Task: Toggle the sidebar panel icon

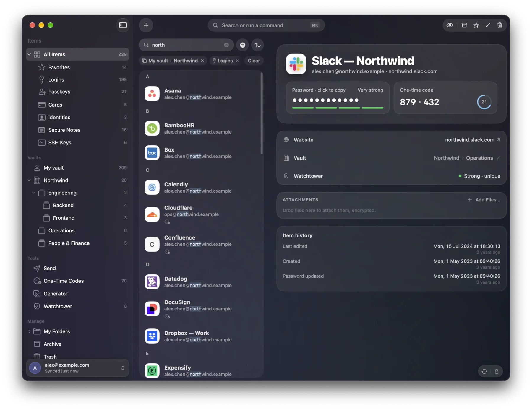Action: [x=123, y=25]
